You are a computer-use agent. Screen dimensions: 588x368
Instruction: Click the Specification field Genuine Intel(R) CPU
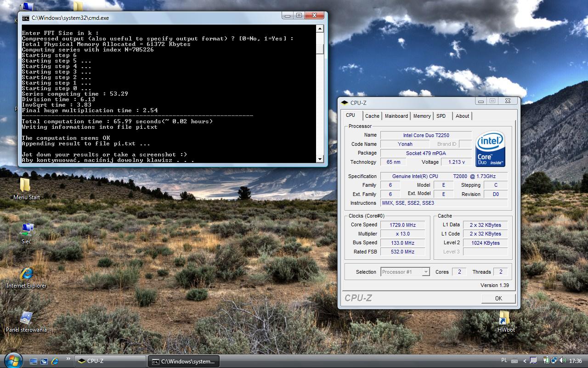(x=444, y=176)
